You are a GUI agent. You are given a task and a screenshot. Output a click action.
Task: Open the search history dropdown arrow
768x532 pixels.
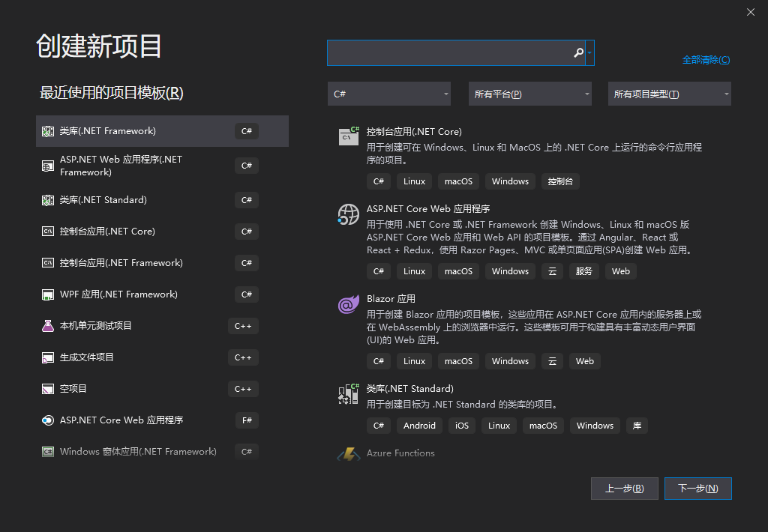pos(589,53)
